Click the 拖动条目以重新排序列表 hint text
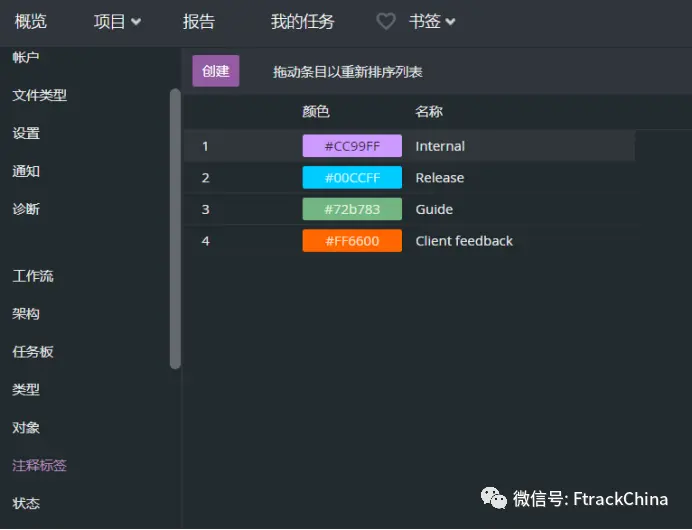This screenshot has height=530, width=692. pos(347,71)
